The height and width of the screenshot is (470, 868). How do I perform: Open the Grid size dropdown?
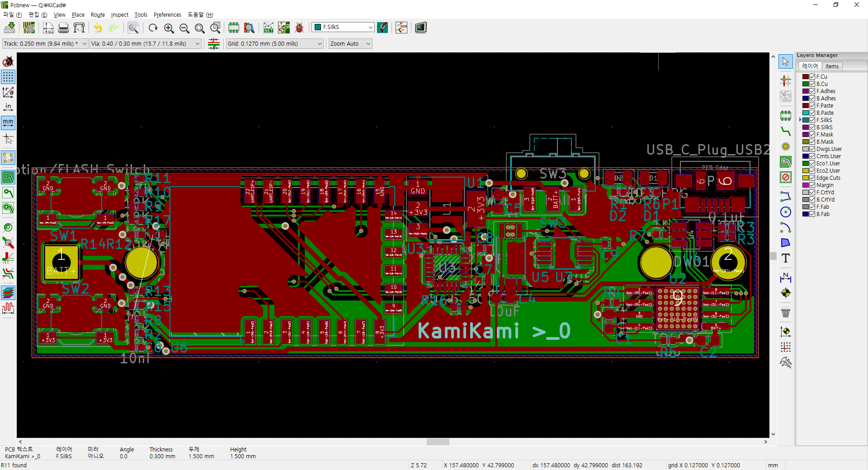(x=274, y=44)
